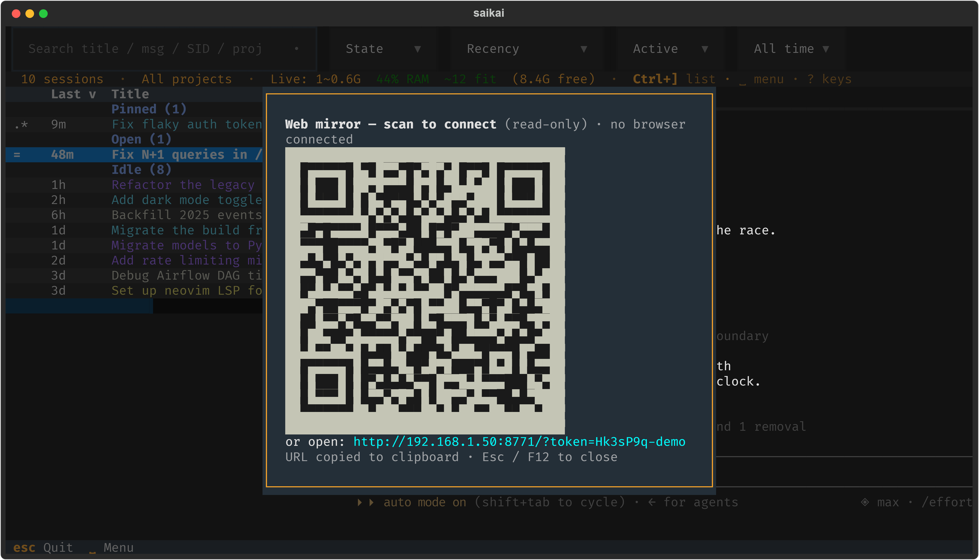Select the 'Migrate models to Py' session

[x=134, y=245]
